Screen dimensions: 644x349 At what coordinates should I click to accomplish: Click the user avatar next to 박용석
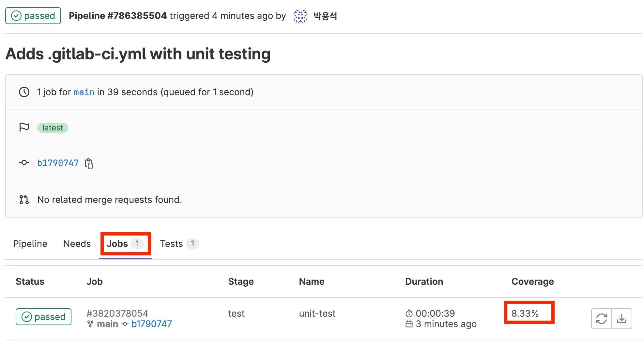coord(300,16)
